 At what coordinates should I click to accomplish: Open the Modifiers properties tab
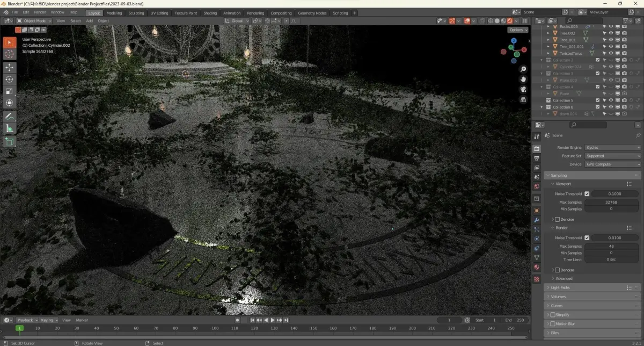(x=537, y=220)
